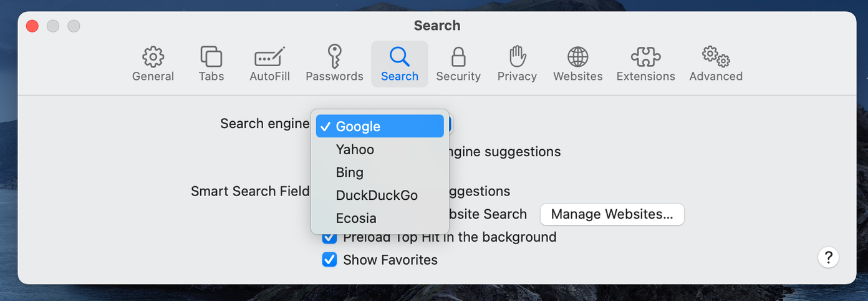Select Google in the search engine list
The height and width of the screenshot is (301, 868).
380,126
